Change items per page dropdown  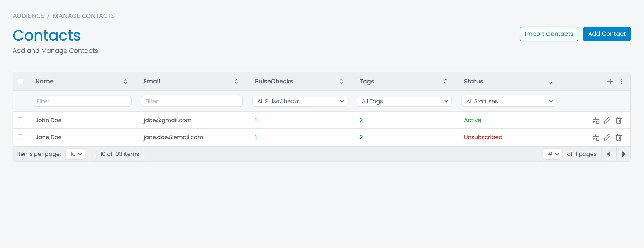click(75, 154)
